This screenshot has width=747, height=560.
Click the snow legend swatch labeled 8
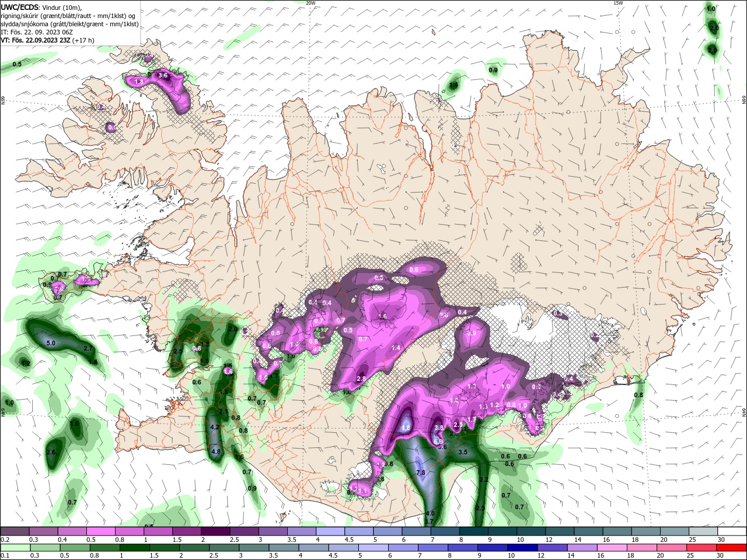tap(473, 531)
